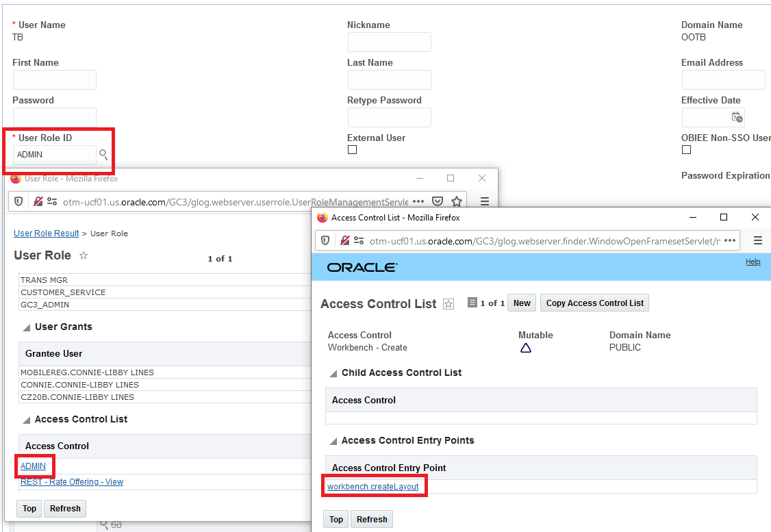Favorite star beside Access Control List heading
771x532 pixels.
[448, 304]
